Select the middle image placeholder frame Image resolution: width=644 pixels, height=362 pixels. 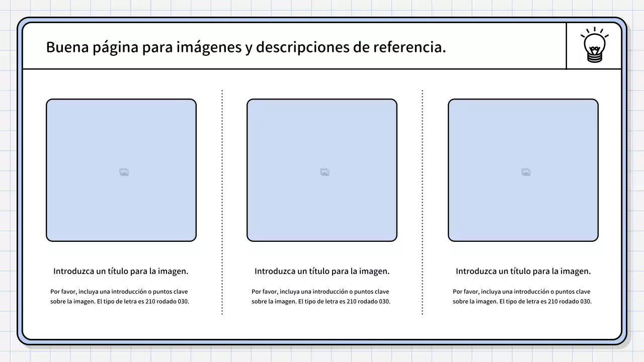point(323,170)
